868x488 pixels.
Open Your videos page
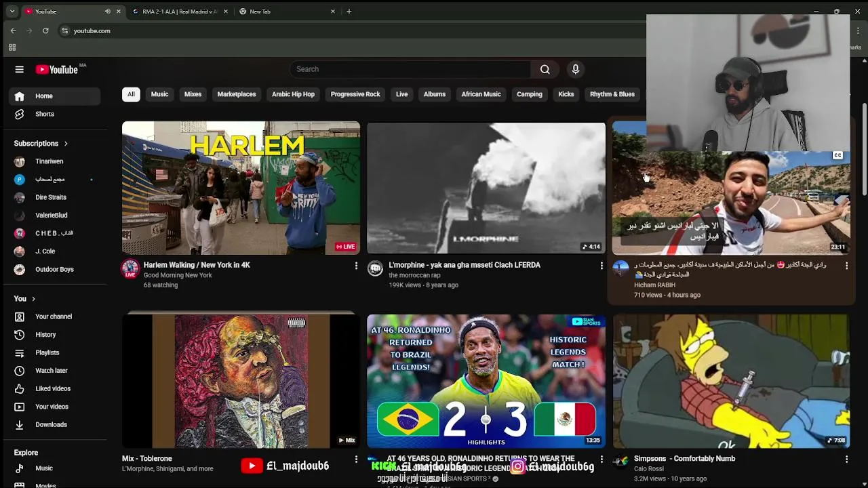(x=54, y=407)
